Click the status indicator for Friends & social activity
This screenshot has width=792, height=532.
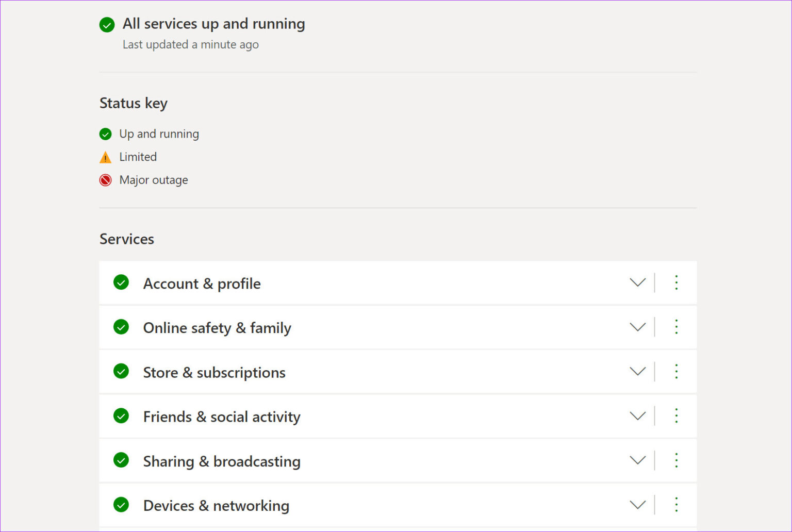tap(121, 415)
